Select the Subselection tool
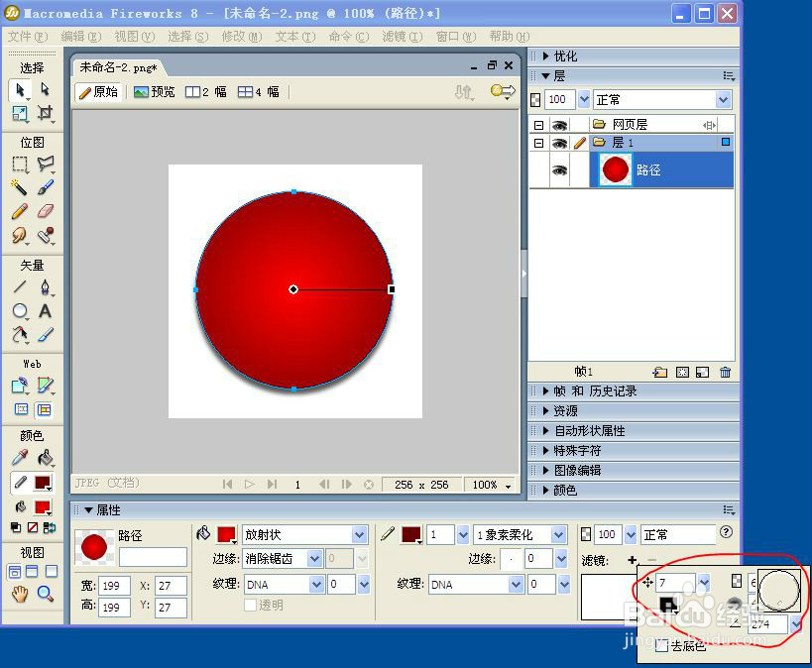 45,89
